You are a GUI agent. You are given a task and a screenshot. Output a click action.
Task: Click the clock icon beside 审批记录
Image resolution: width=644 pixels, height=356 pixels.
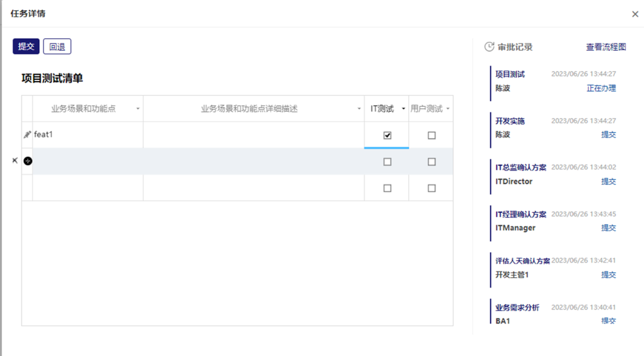[x=489, y=47]
